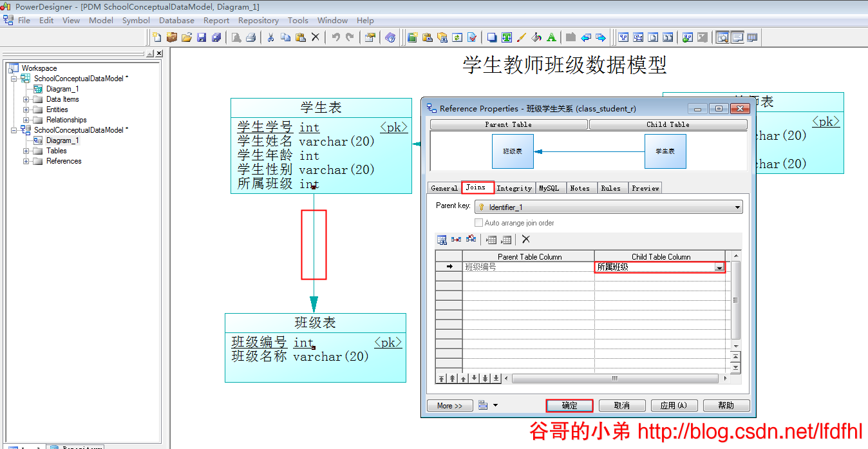
Task: Click the Check Model icon with red checkmark
Action: (x=472, y=37)
